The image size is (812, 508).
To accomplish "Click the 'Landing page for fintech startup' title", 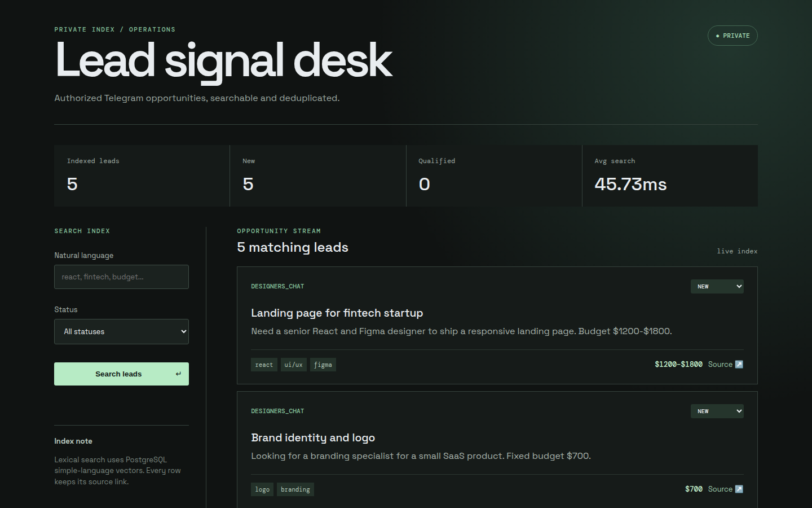I will coord(337,313).
